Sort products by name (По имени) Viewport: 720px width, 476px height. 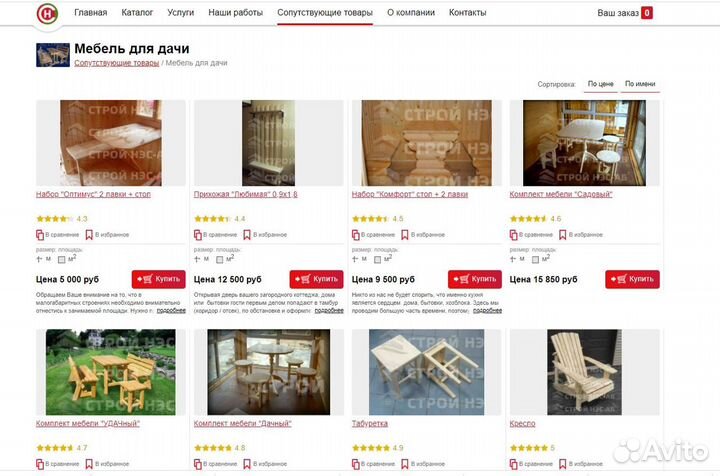640,84
